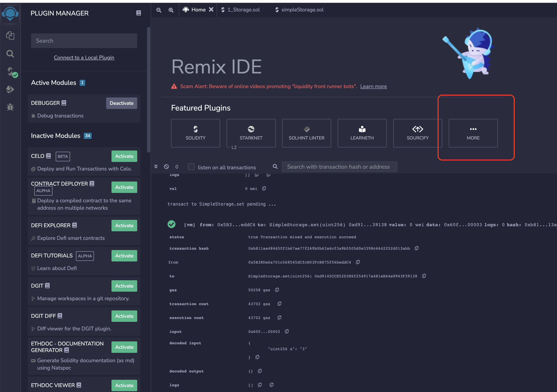Click the plugin list scrollbar

point(148,90)
